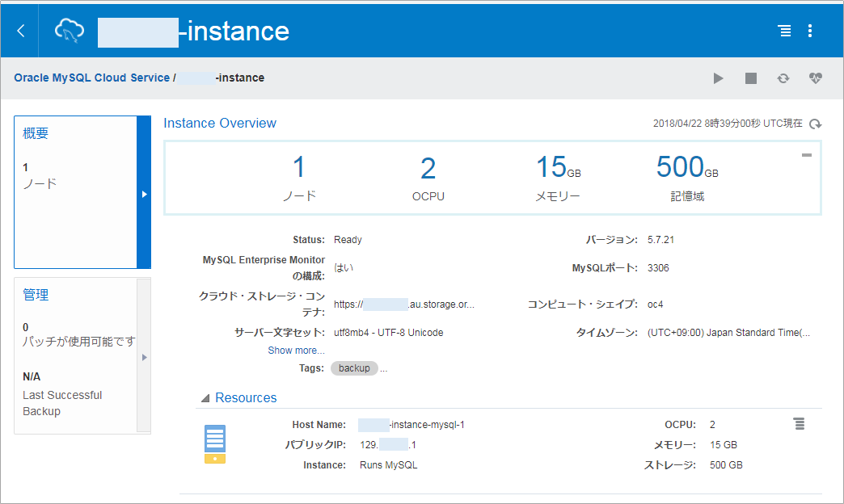844x504 pixels.
Task: Click the パッチが使用可能です text
Action: pos(78,342)
